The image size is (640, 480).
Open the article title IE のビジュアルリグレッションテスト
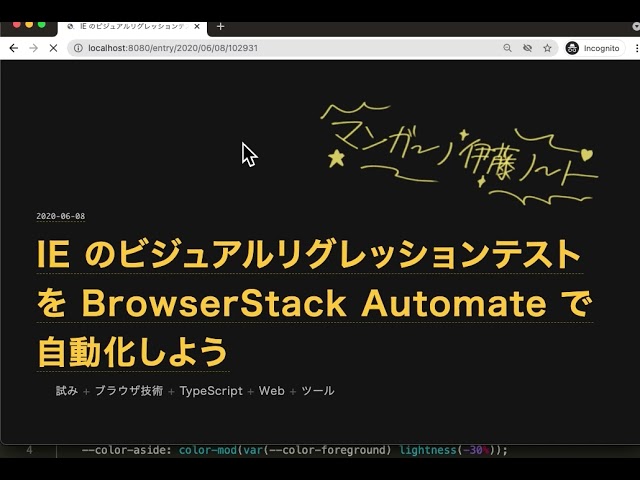click(314, 303)
